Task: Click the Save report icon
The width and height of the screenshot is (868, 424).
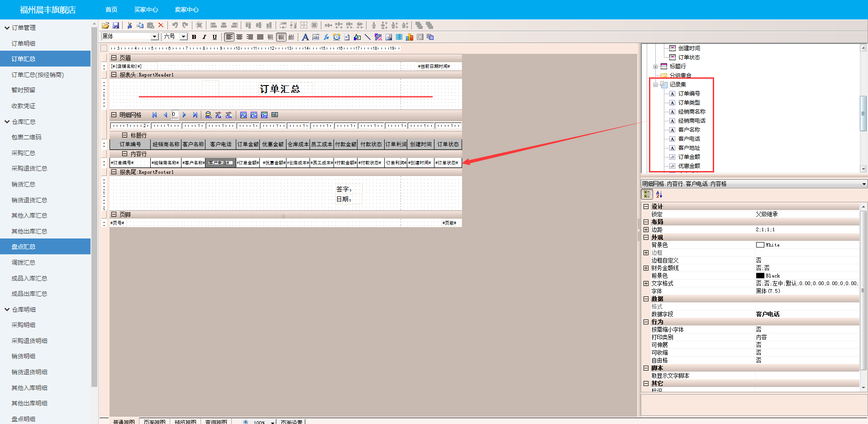Action: pyautogui.click(x=116, y=25)
